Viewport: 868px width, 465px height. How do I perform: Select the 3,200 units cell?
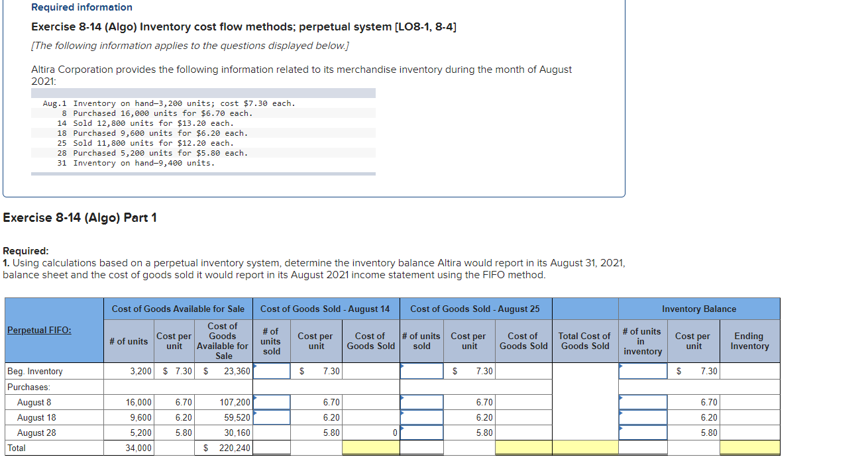130,371
